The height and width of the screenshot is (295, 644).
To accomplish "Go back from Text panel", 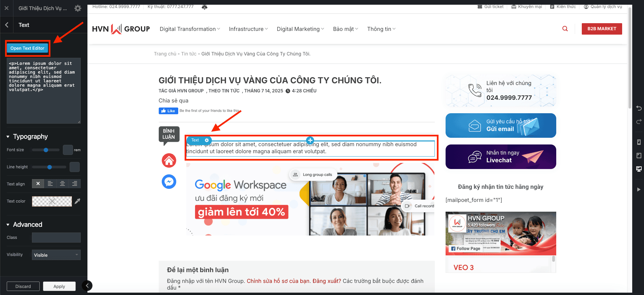I will (x=7, y=25).
